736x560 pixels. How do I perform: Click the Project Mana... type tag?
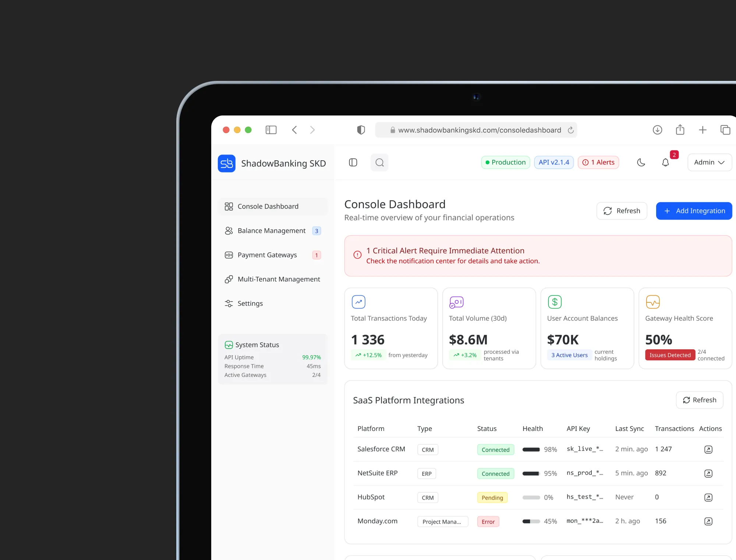[x=443, y=521]
